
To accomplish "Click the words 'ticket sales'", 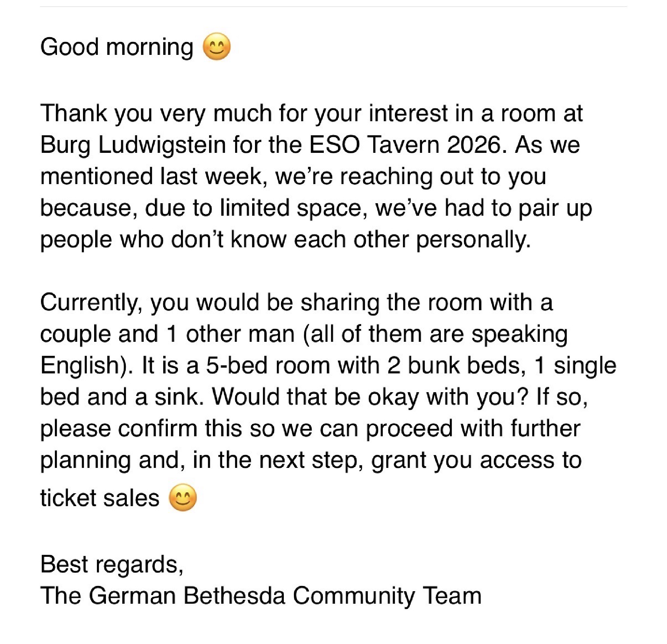I will pos(100,498).
